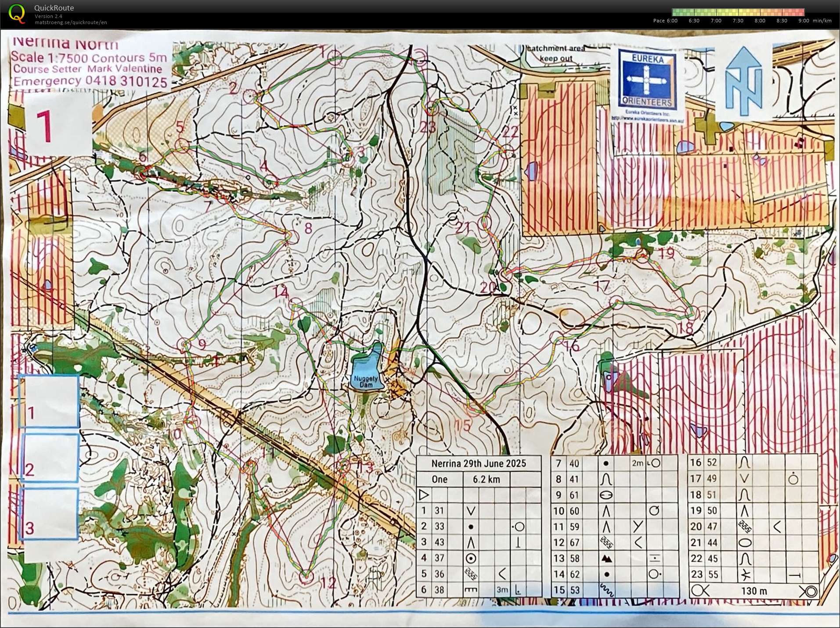The height and width of the screenshot is (628, 840).
Task: Click the pace color gradient legend
Action: [738, 12]
